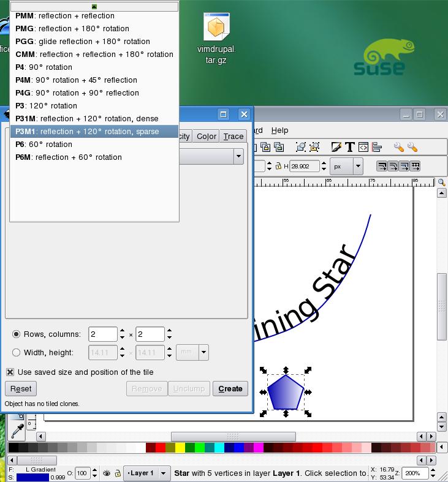Image resolution: width=448 pixels, height=482 pixels.
Task: Uncheck Use saved size and position
Action: [x=10, y=372]
